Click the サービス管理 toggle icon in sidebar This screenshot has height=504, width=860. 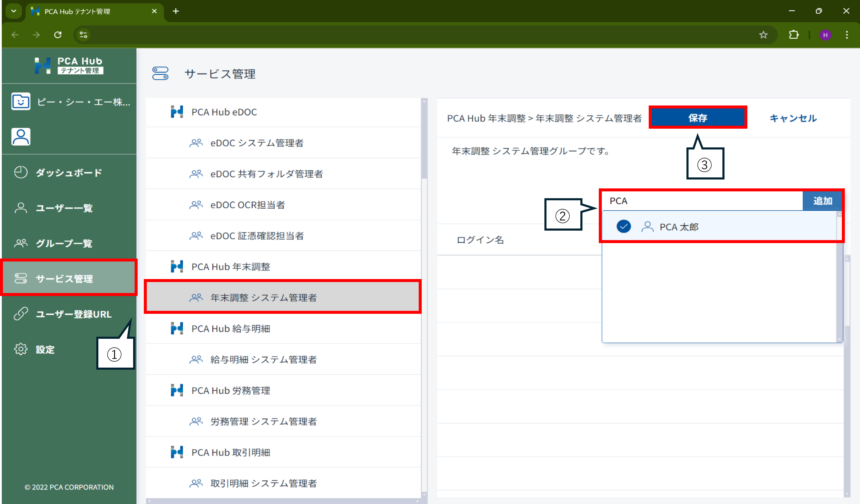(21, 278)
